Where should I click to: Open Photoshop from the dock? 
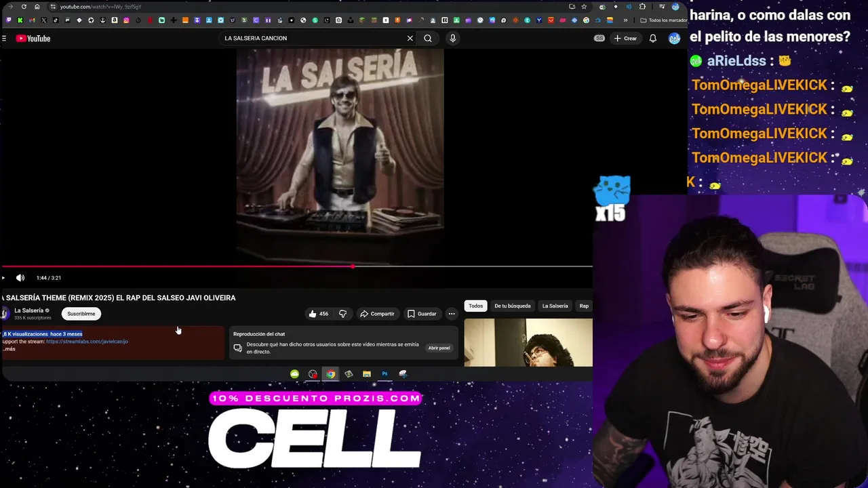[384, 374]
